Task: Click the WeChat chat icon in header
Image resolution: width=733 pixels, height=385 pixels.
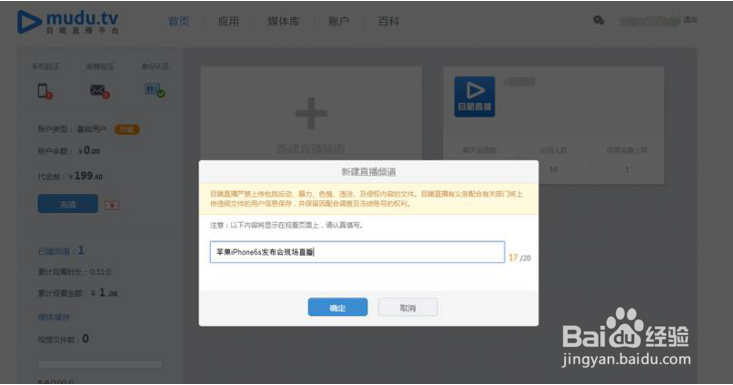Action: coord(598,21)
